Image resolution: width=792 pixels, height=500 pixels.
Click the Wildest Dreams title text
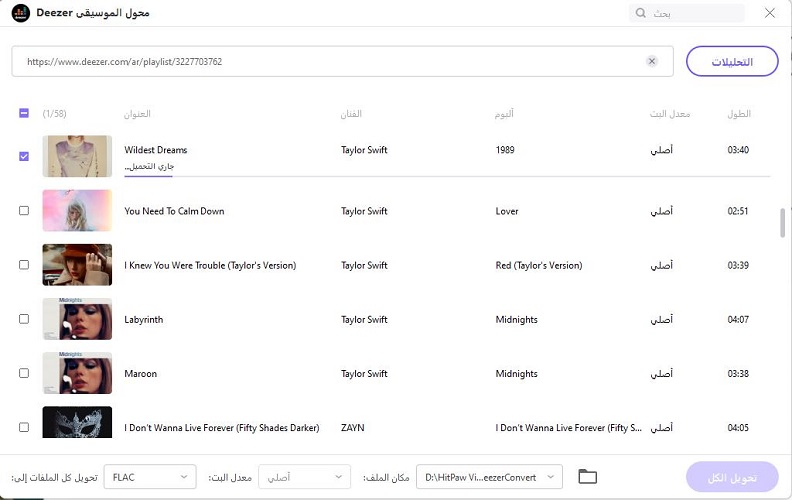coord(156,150)
